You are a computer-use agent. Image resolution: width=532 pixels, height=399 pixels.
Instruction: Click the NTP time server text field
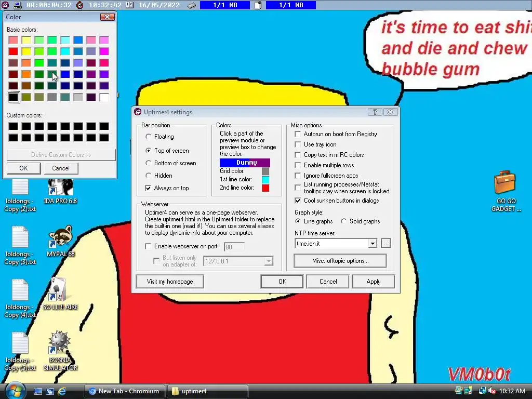click(332, 244)
